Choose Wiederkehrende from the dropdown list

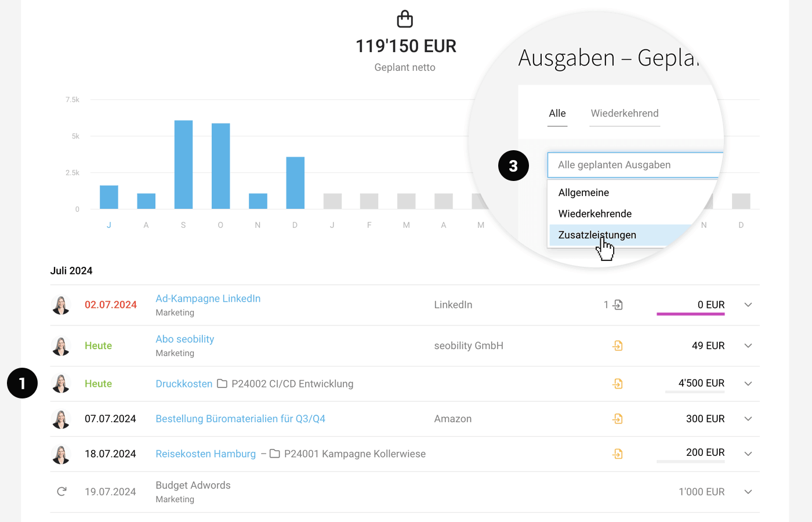595,214
